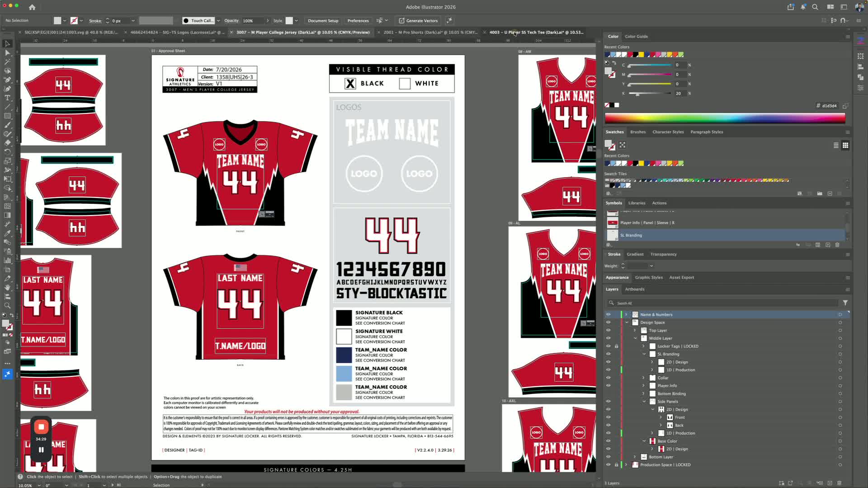This screenshot has width=868, height=488.
Task: Pick the Hand tool
Action: tap(7, 287)
